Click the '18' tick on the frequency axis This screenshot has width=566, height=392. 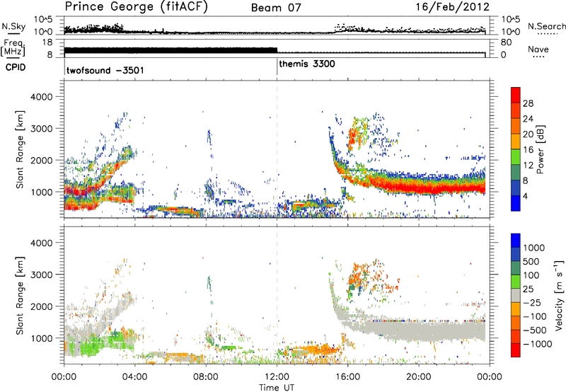point(47,42)
